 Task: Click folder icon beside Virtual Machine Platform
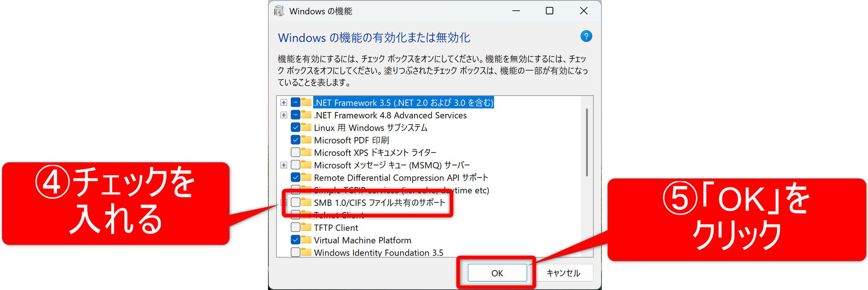pyautogui.click(x=307, y=240)
